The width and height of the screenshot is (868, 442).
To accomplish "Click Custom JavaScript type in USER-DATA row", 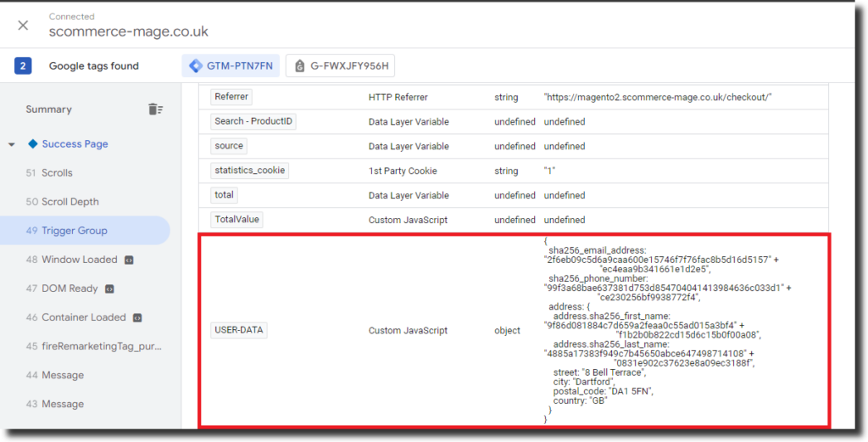I will click(x=408, y=331).
